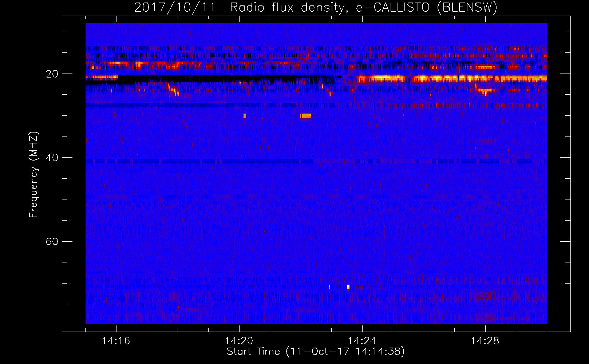Click the 'Frequency (MHZ)' axis label

pos(33,175)
